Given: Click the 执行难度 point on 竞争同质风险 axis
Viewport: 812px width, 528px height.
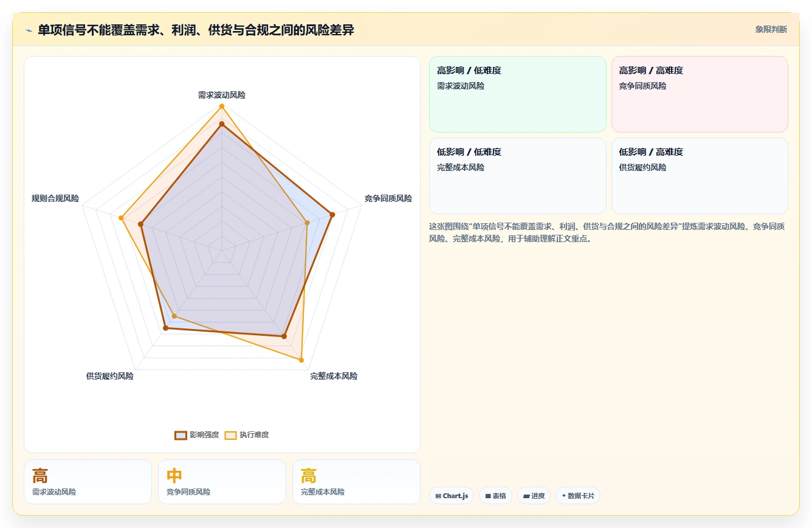Looking at the screenshot, I should click(307, 223).
